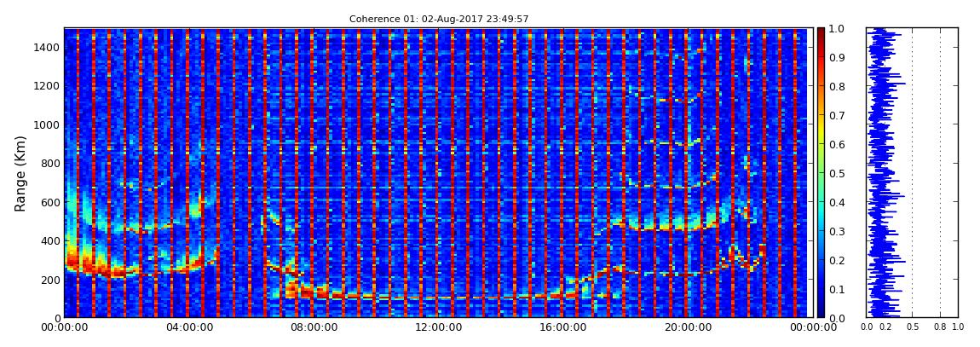Click the 0.8 x-axis label of profile plot
Screen dimensions: 980x347
coord(940,327)
